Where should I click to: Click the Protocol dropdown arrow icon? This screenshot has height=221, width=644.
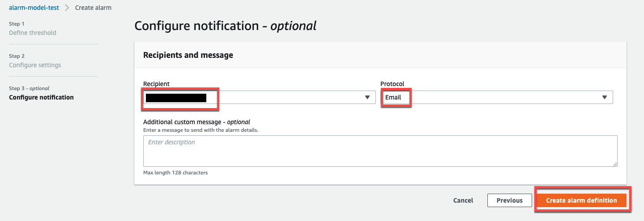pos(605,97)
